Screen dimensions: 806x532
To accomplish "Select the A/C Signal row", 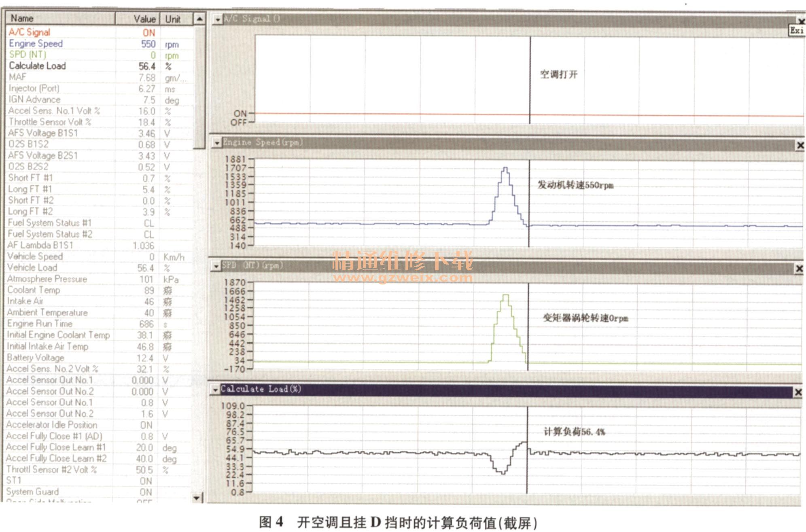I will point(100,32).
